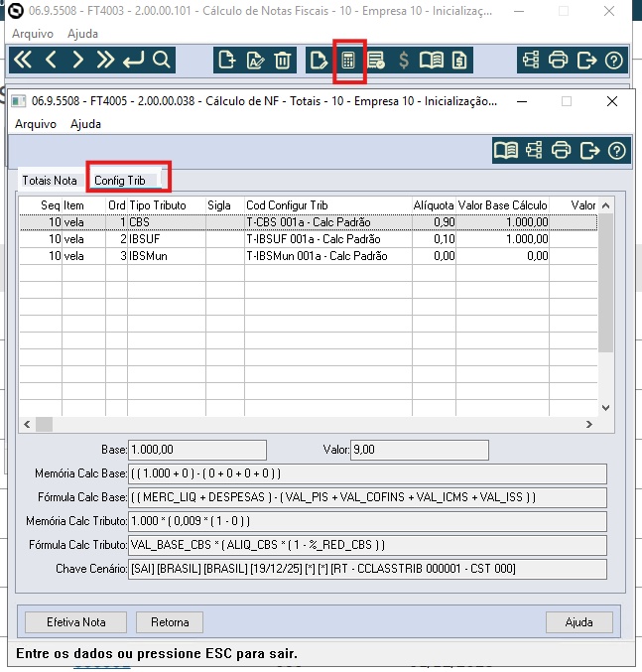Viewport: 642px width, 672px height.
Task: Click the 0,90 alíquota cell
Action: click(434, 222)
